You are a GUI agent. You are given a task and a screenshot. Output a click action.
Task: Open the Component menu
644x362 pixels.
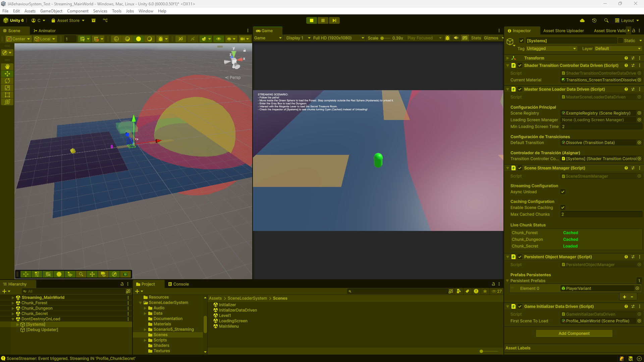click(78, 11)
